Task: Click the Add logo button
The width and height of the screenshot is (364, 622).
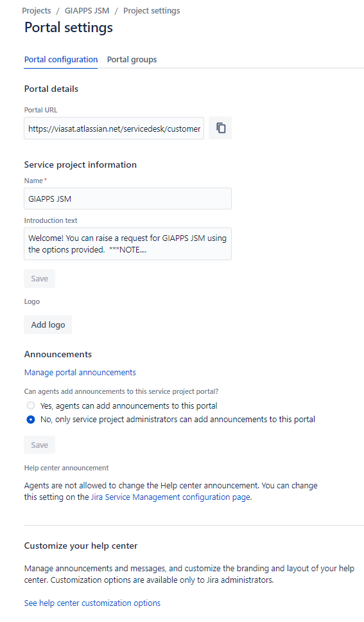Action: point(48,325)
